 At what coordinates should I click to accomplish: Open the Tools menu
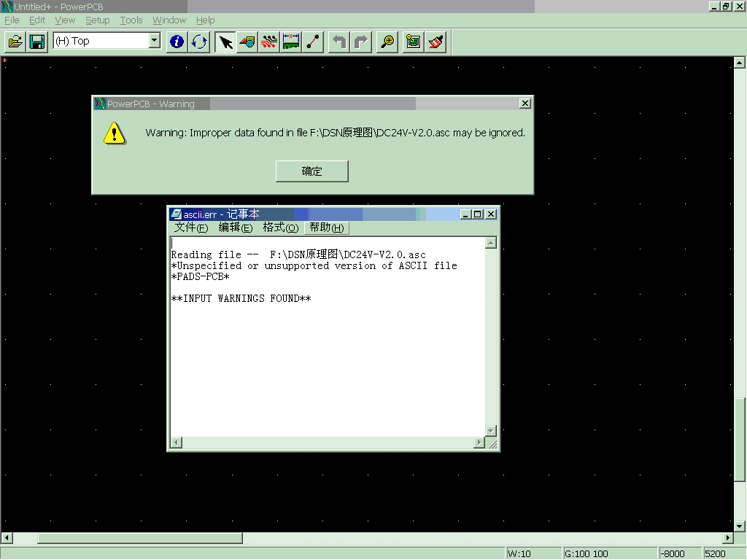(x=131, y=20)
